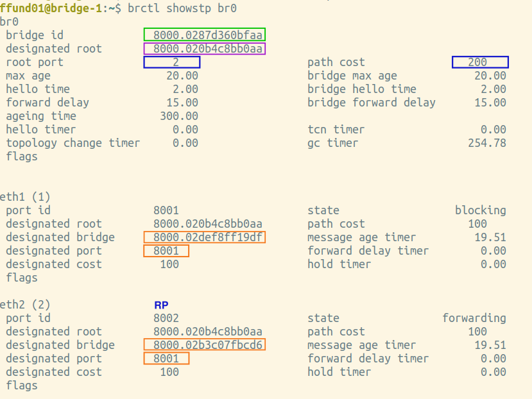This screenshot has width=532, height=399.
Task: Click the blue RP annotation label
Action: pos(161,305)
